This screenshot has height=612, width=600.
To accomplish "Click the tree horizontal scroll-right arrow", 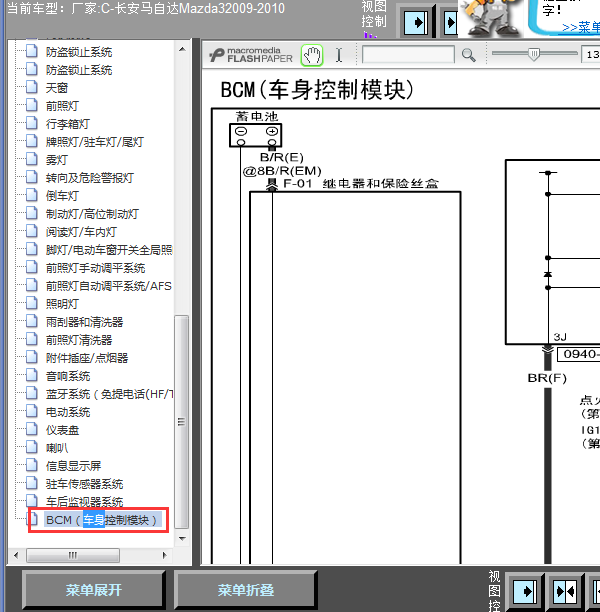I will coord(164,555).
